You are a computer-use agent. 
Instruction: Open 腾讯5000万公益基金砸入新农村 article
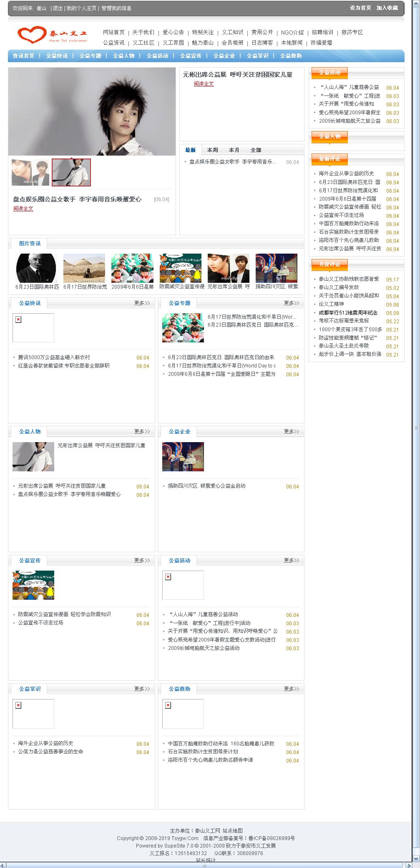click(54, 357)
